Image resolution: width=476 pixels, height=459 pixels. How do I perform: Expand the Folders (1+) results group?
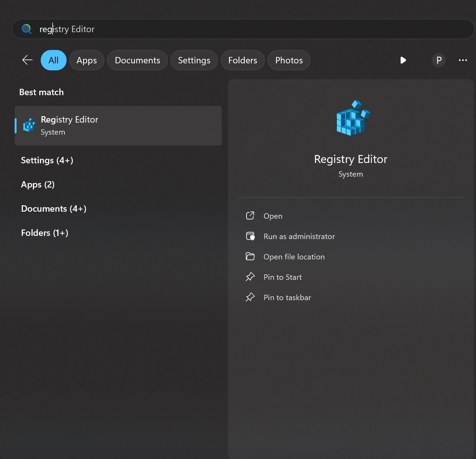(x=45, y=233)
